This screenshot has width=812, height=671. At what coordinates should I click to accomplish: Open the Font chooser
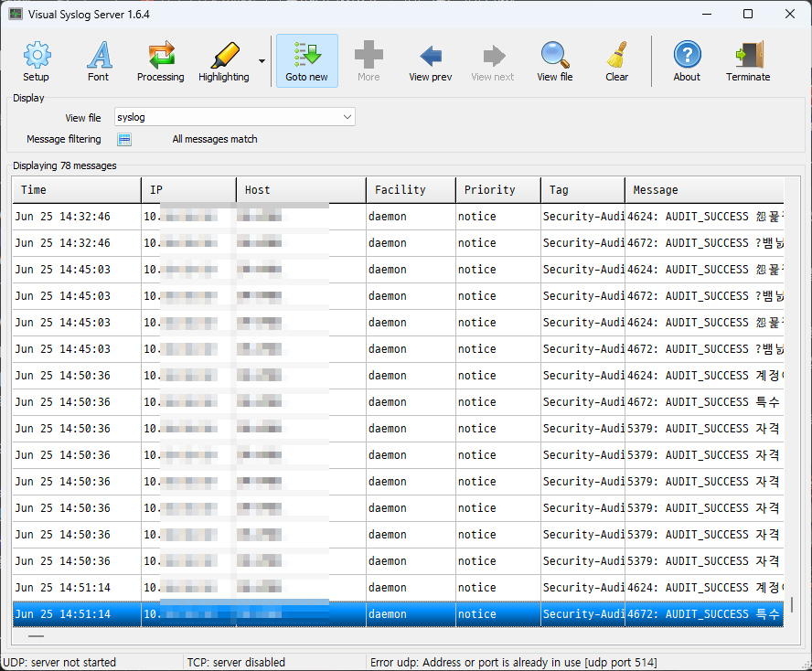(x=99, y=61)
